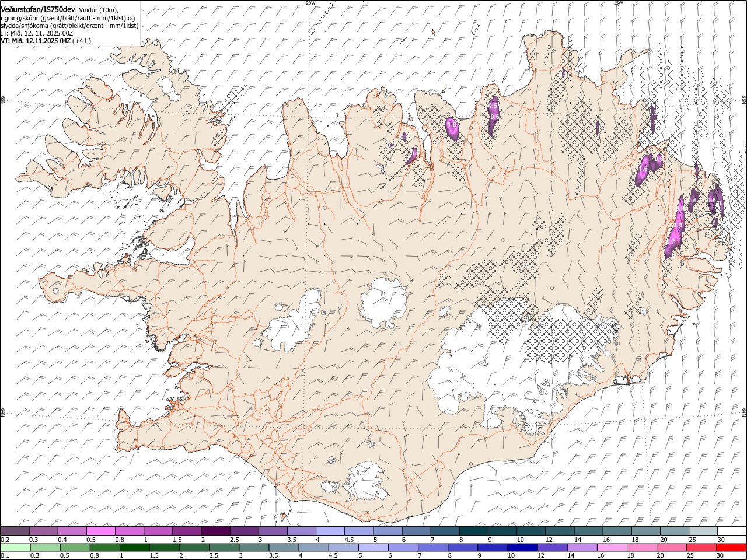Click the light pink swatch labeled 16 in the bottom legend row
The width and height of the screenshot is (747, 560).
pos(612,548)
